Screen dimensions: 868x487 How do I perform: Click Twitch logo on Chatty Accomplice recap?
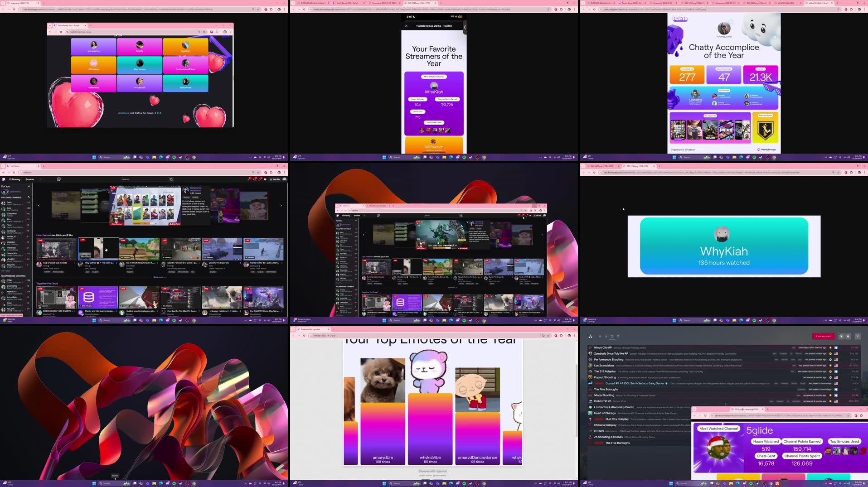coord(680,19)
